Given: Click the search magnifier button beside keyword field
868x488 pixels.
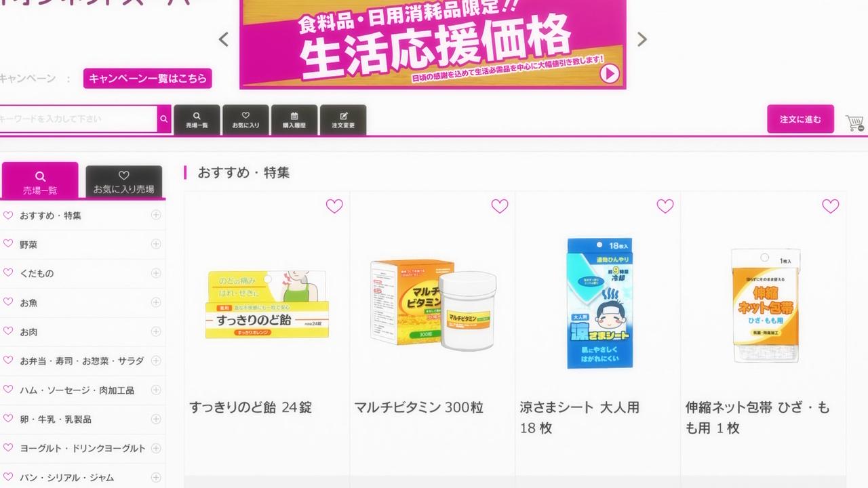Looking at the screenshot, I should [164, 119].
